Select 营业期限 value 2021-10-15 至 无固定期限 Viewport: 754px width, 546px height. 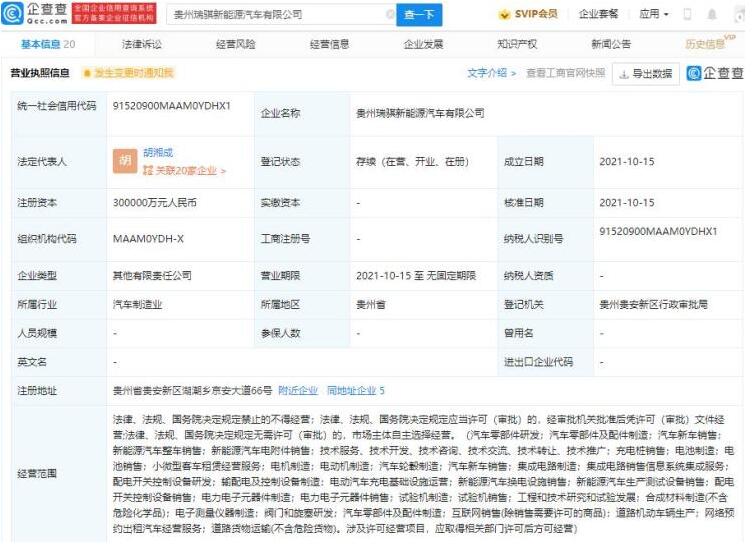(x=416, y=276)
